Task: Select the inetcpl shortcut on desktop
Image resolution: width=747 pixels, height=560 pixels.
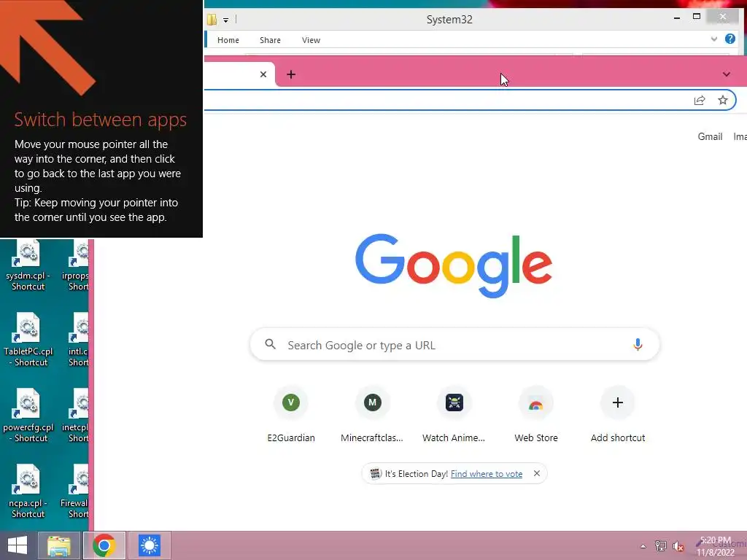Action: (x=76, y=416)
